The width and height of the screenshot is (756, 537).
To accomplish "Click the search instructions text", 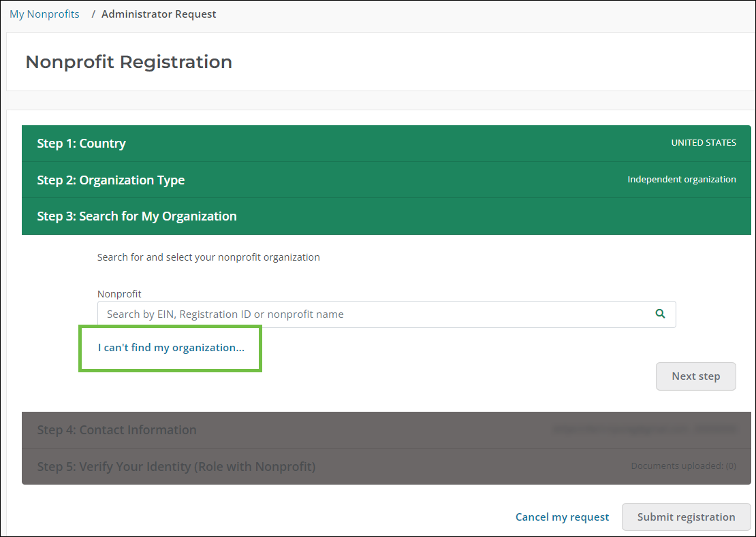I will (x=208, y=257).
